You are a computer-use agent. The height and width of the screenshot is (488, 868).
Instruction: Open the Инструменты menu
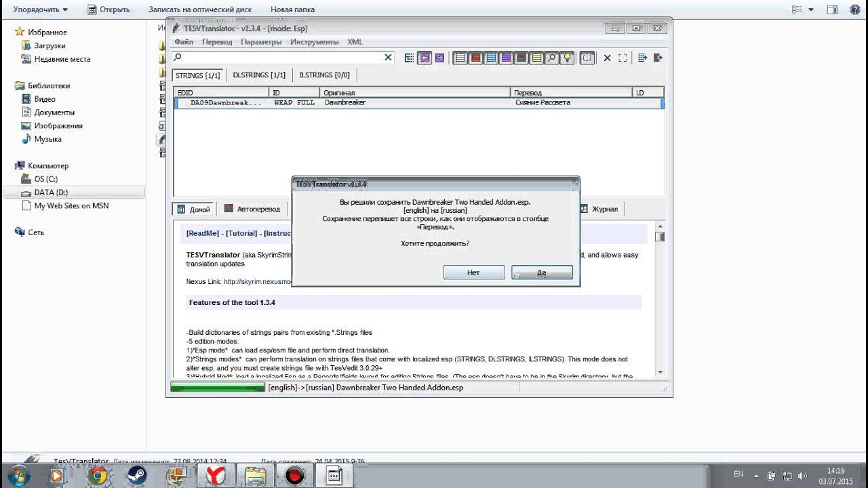(315, 42)
